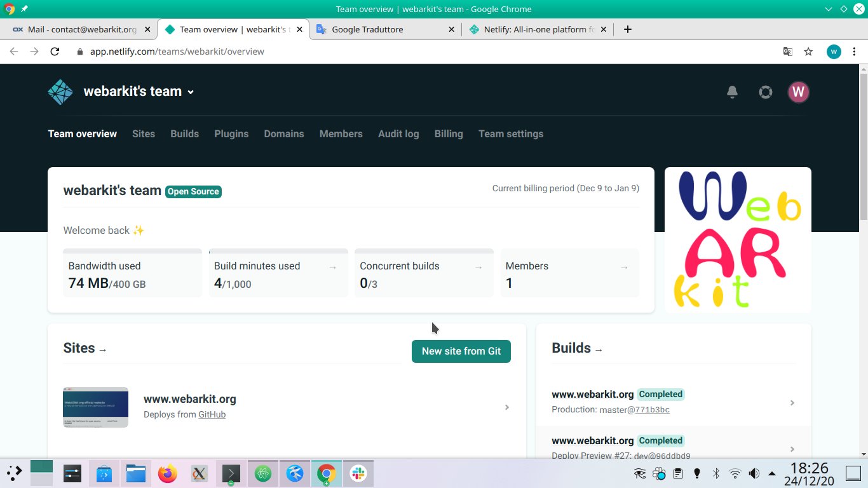Open the Sites section heading link
The height and width of the screenshot is (488, 868).
pyautogui.click(x=85, y=348)
